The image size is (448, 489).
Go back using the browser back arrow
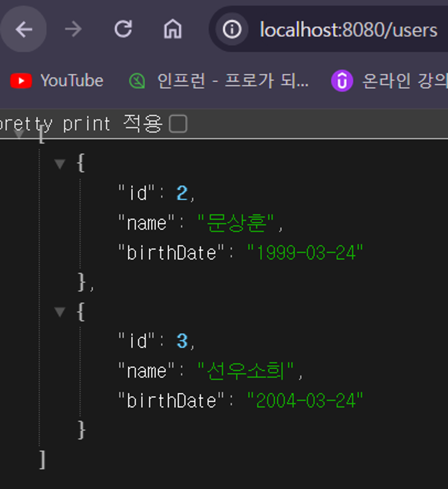click(24, 29)
